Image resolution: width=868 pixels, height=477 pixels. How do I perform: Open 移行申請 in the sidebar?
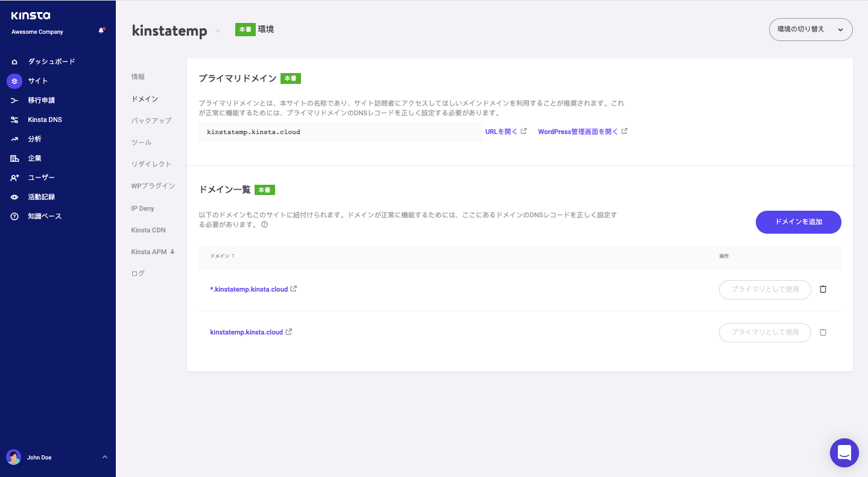click(x=42, y=100)
